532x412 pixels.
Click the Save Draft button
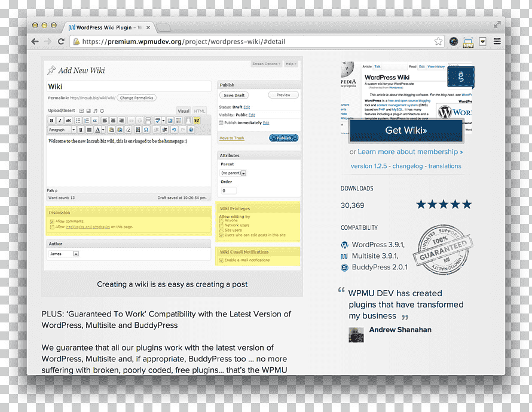coord(234,95)
